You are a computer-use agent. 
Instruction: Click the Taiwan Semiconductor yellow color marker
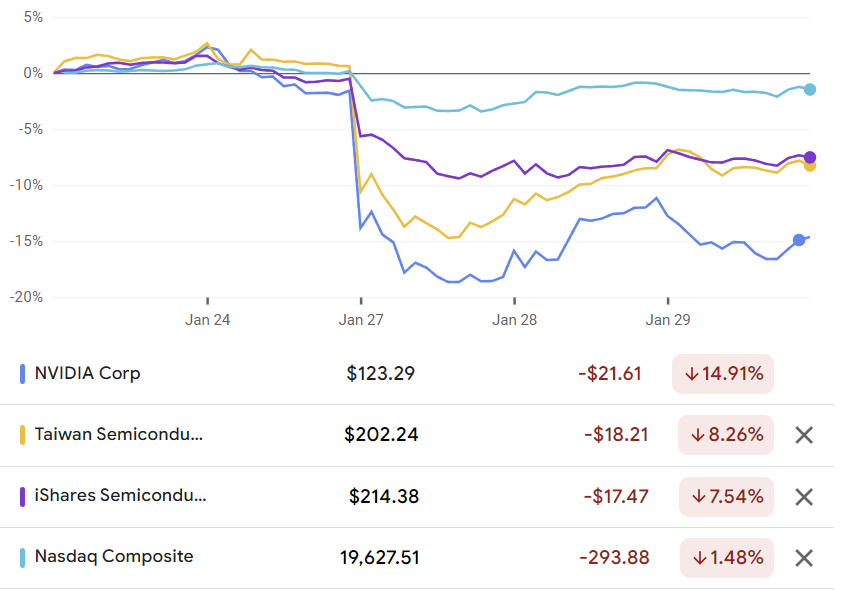[x=23, y=435]
